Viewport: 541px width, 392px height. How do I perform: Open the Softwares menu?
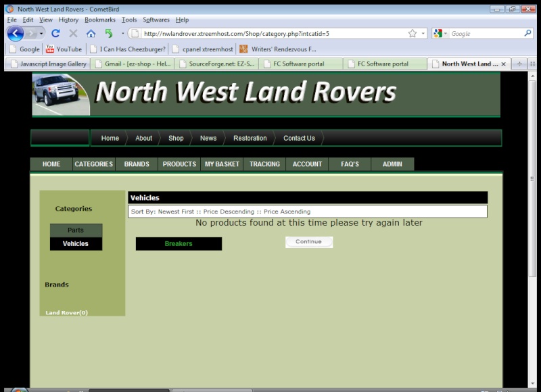156,20
